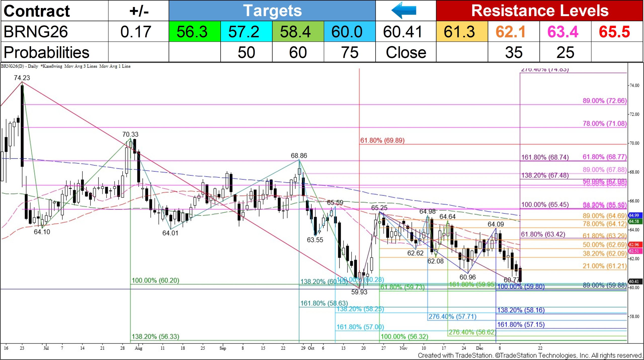Click the 62.96 red price tag
Image resolution: width=644 pixels, height=360 pixels.
coord(635,244)
